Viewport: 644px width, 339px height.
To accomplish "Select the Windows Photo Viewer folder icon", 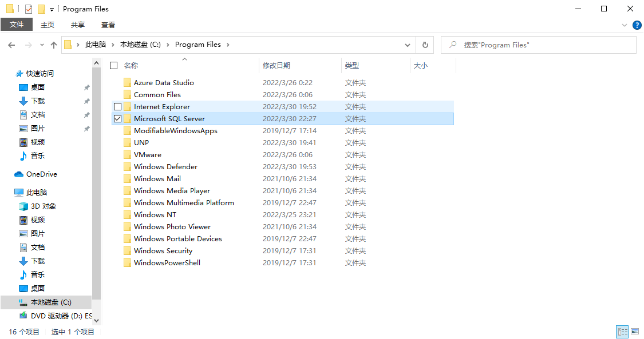I will pyautogui.click(x=127, y=227).
